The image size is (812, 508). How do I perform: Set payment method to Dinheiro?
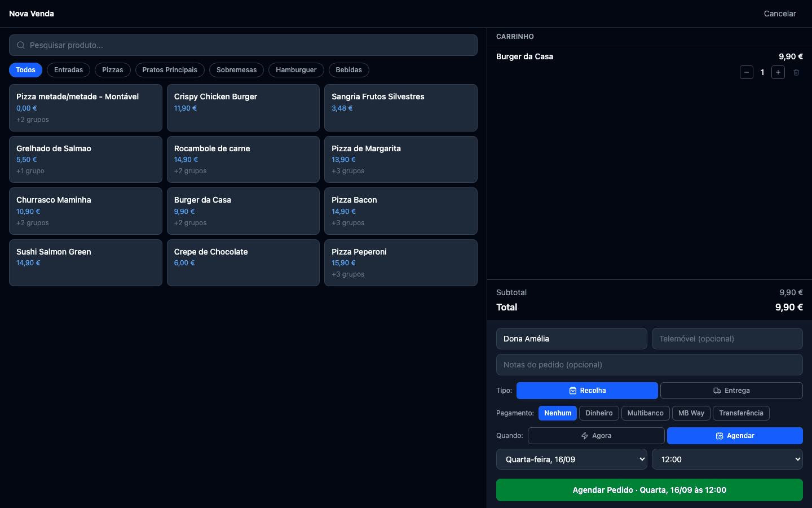599,413
